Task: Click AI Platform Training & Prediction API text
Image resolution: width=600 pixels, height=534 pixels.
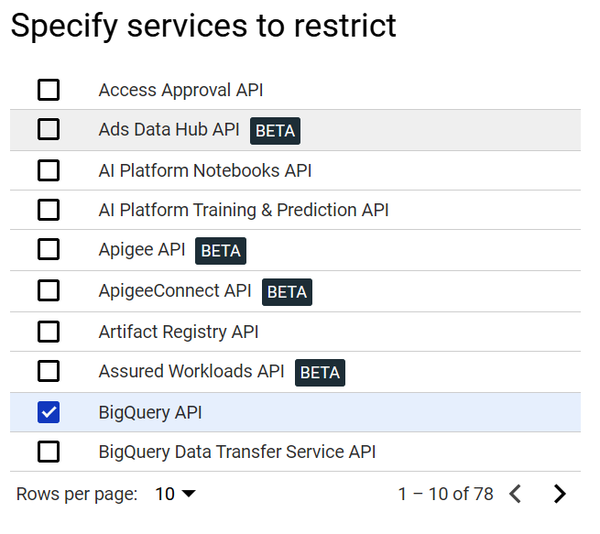Action: [x=244, y=210]
